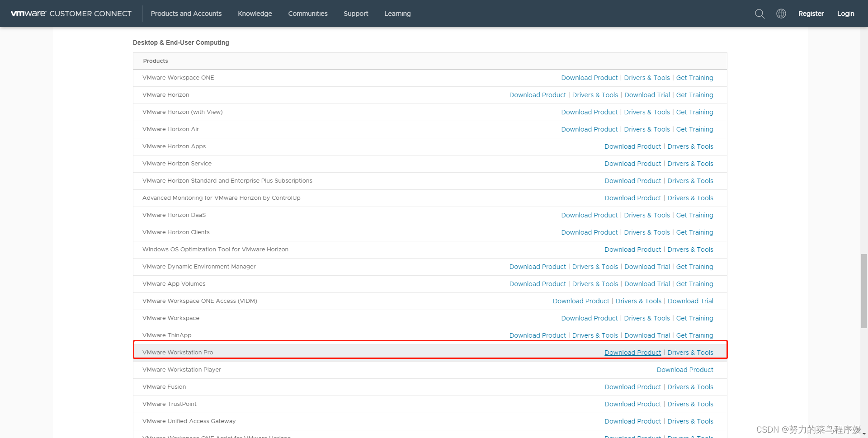Download Trial for VMware Dynamic Environment Manager

[647, 267]
